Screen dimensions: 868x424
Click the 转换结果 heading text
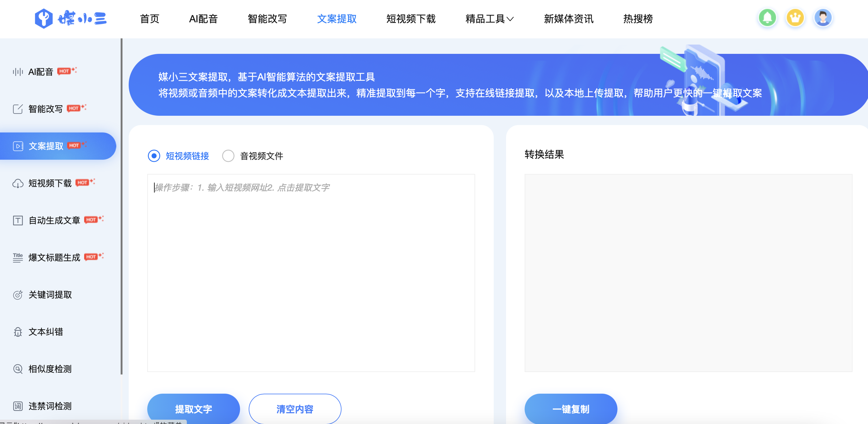point(544,154)
